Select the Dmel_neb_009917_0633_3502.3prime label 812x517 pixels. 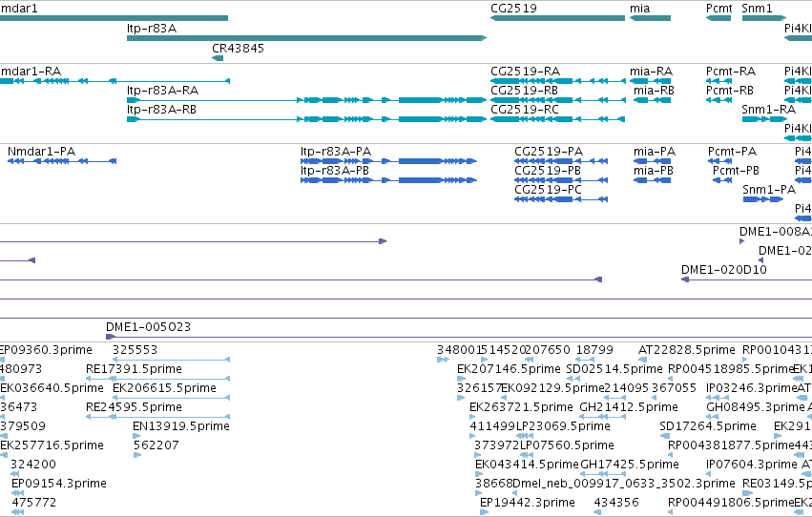point(623,484)
